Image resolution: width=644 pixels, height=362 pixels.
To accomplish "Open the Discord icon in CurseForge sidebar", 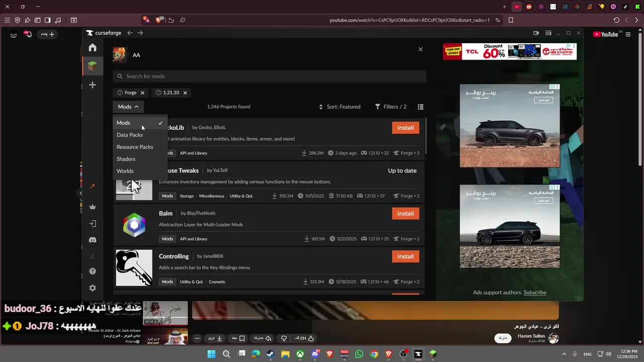I will pyautogui.click(x=93, y=240).
